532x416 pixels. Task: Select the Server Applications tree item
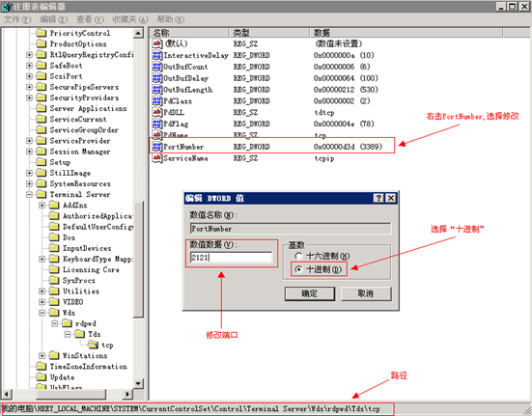click(x=88, y=108)
